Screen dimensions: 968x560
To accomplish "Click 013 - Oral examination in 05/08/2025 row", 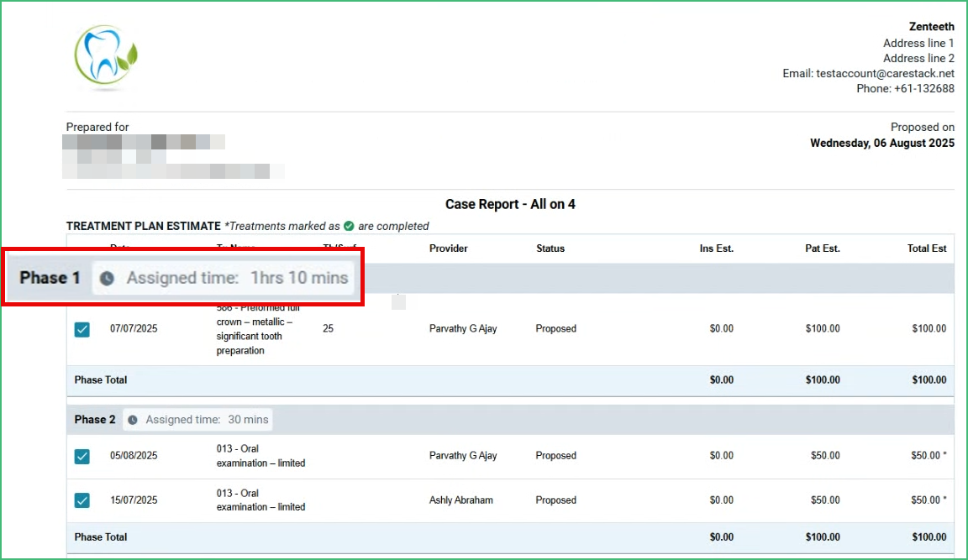I will (x=260, y=456).
